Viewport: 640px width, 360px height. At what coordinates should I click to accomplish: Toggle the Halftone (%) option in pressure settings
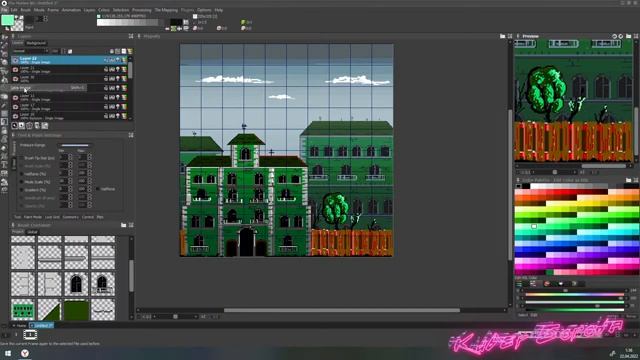[x=22, y=174]
